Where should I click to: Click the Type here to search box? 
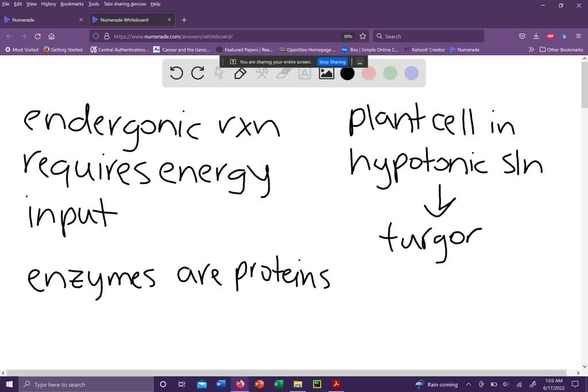[87, 385]
